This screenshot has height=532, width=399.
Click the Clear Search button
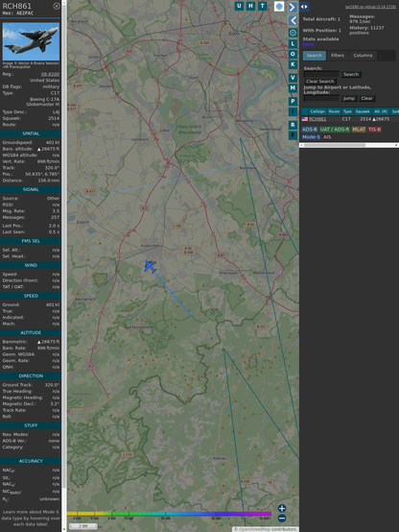tap(320, 82)
